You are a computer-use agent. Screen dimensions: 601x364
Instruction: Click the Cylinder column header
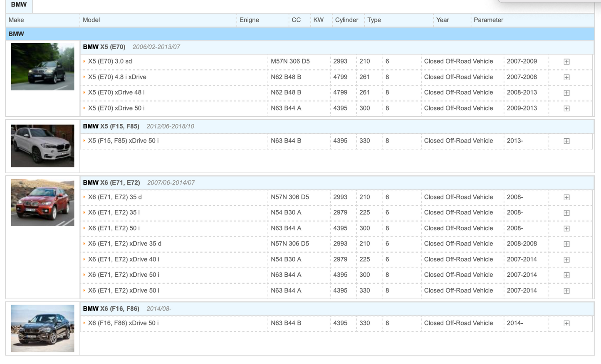click(x=348, y=20)
